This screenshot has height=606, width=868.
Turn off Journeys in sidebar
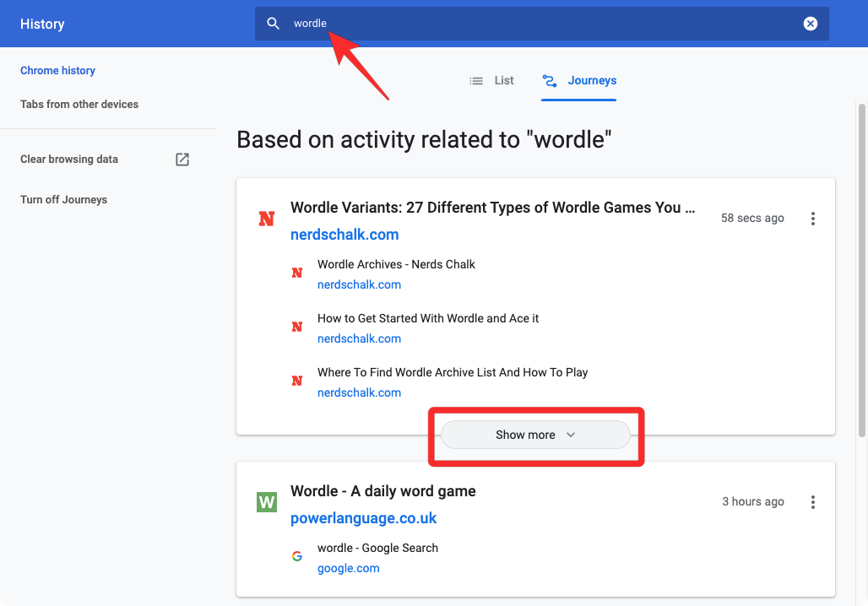(64, 200)
